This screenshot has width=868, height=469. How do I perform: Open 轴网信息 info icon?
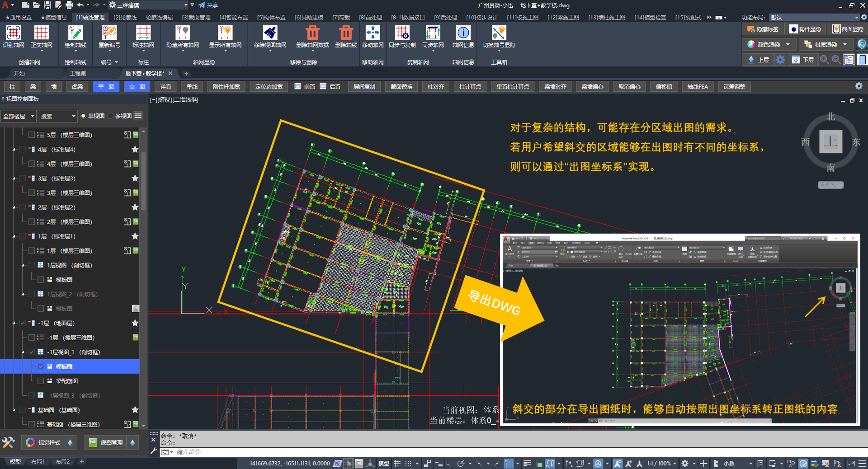463,33
